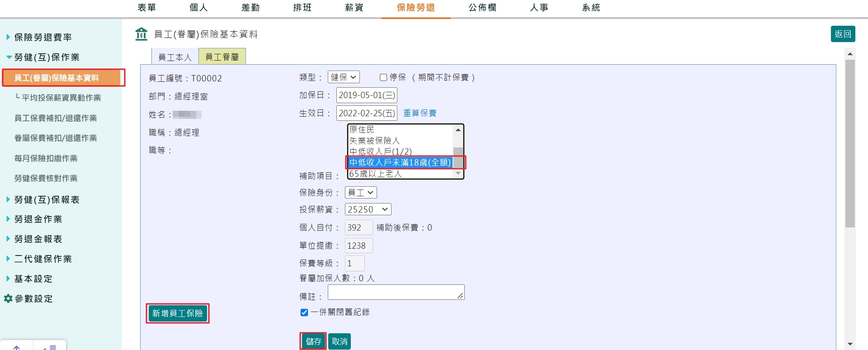
Task: Expand 保險勞退費率 section
Action: pyautogui.click(x=43, y=37)
